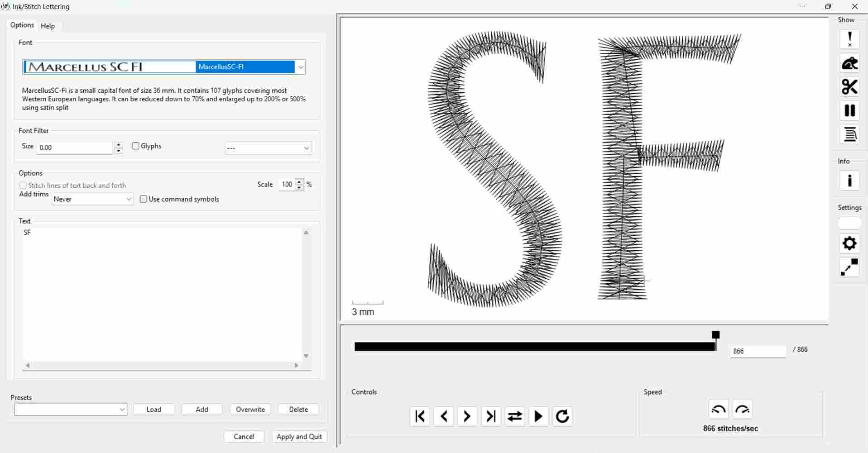Toggle cursor crosshair arrows icon
Image resolution: width=868 pixels, height=453 pixels.
click(849, 267)
